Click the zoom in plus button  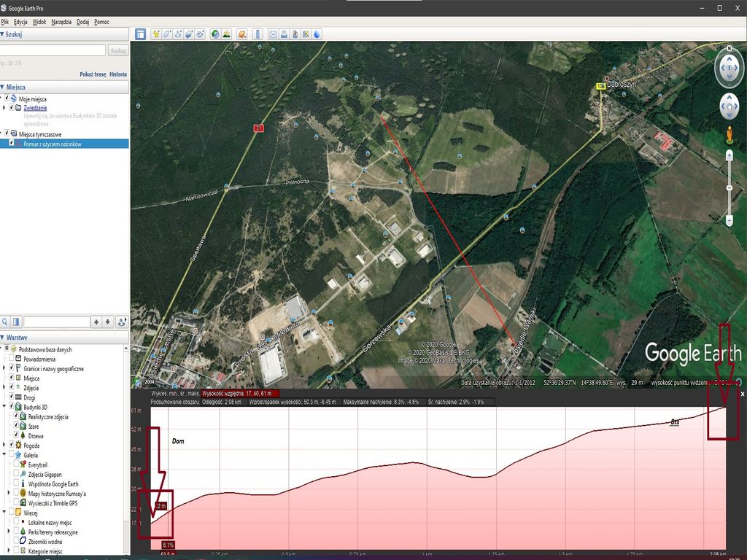tap(729, 155)
